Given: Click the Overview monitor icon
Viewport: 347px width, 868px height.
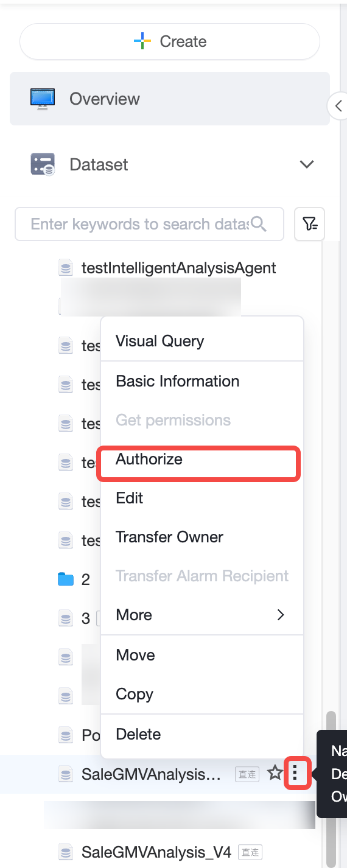Looking at the screenshot, I should pos(43,99).
